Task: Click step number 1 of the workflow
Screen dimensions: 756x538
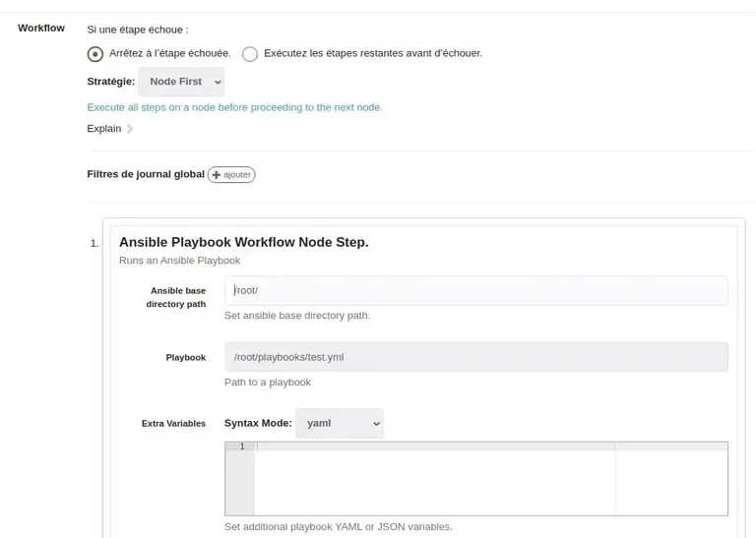Action: click(94, 243)
